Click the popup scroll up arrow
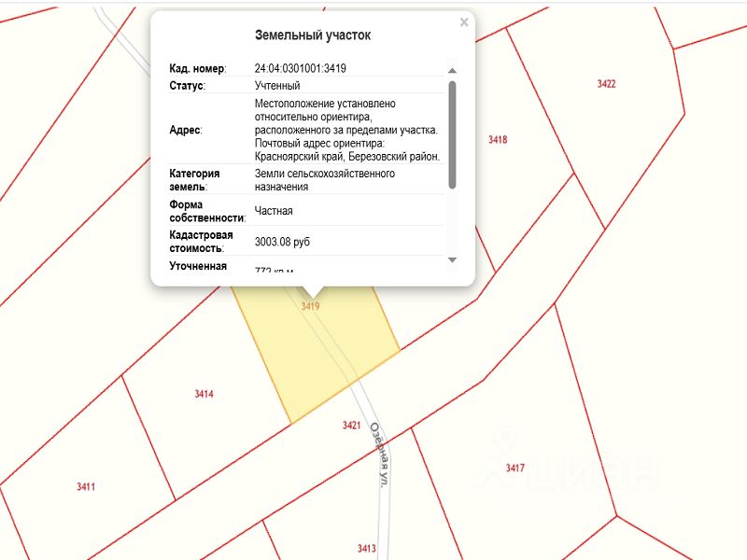 (x=452, y=71)
